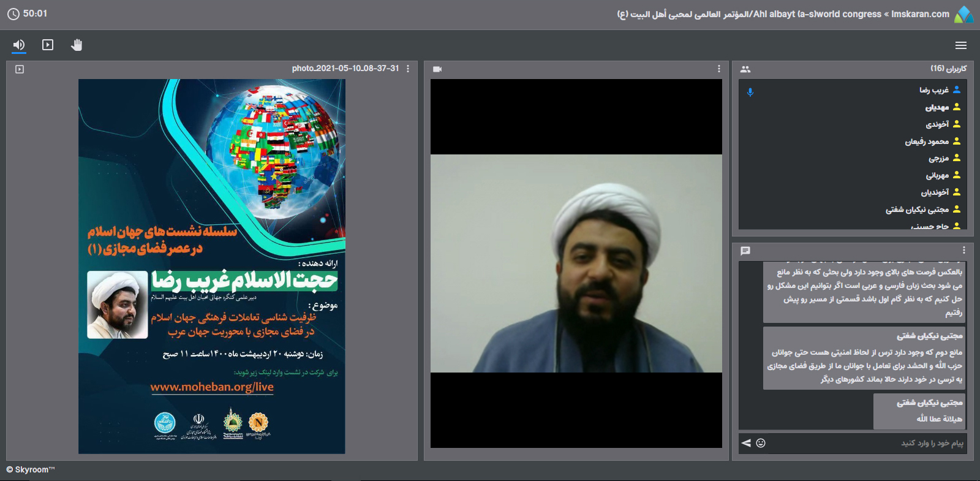Open the emoji picker in chat
Image resolution: width=980 pixels, height=481 pixels.
point(761,443)
